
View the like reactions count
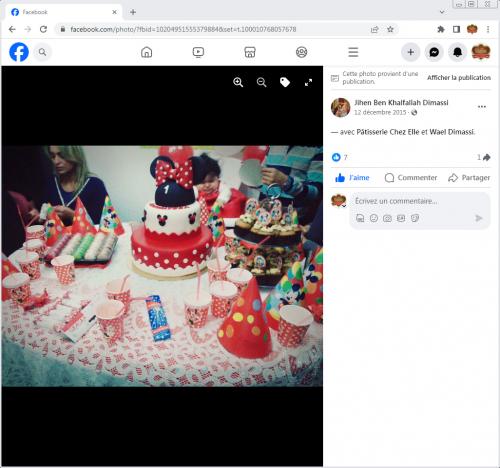pos(340,157)
